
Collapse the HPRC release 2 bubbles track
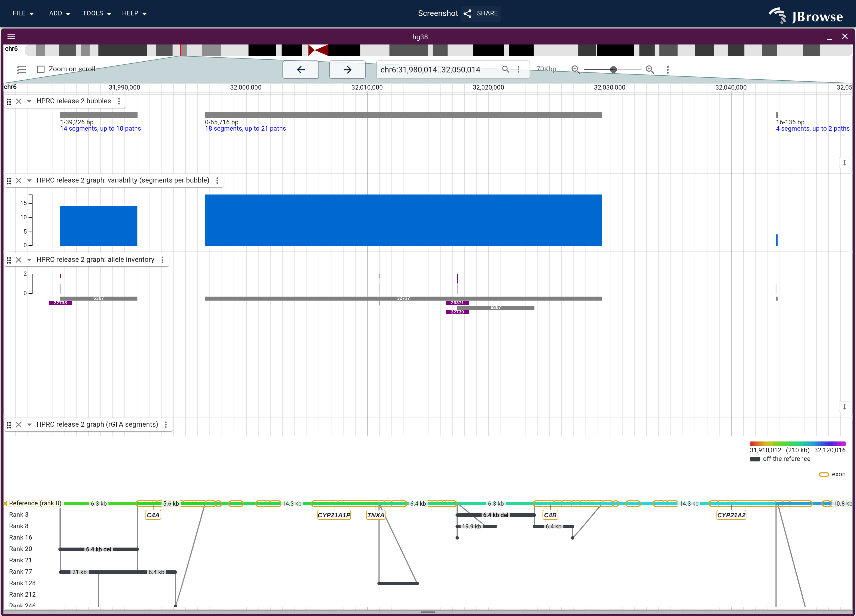tap(29, 101)
